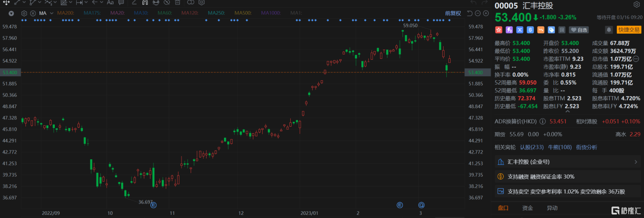
Task: Zoom out chart with minus button
Action: pyautogui.click(x=477, y=13)
